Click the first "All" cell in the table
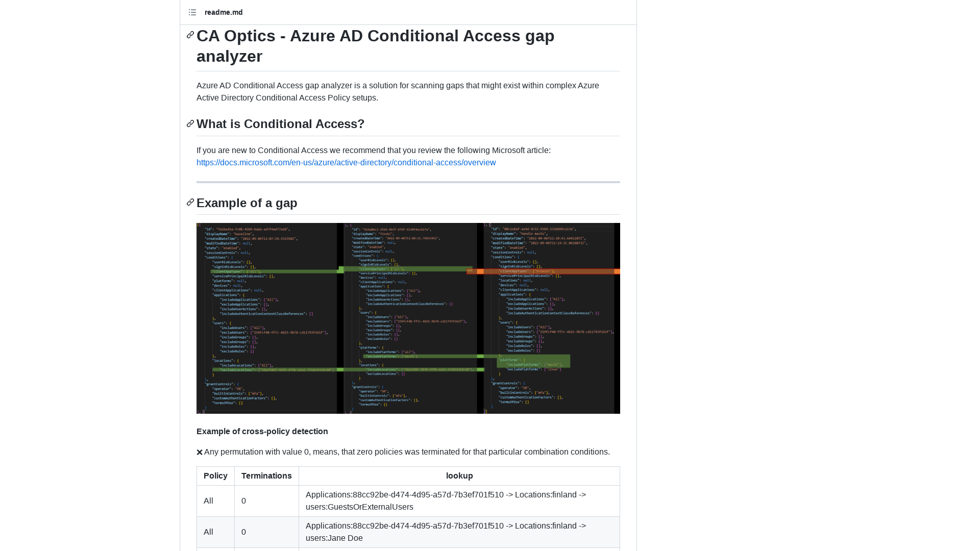This screenshot has height=551, width=980. [x=208, y=500]
